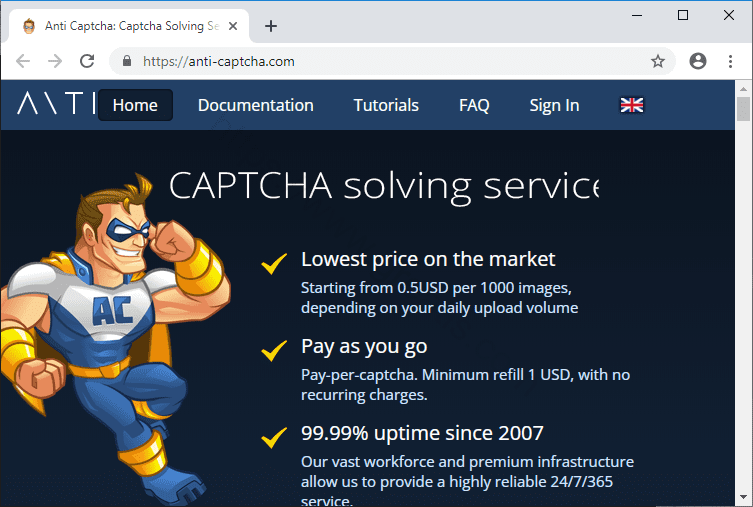The image size is (753, 507).
Task: Select the Anti Captcha browser tab
Action: (129, 26)
